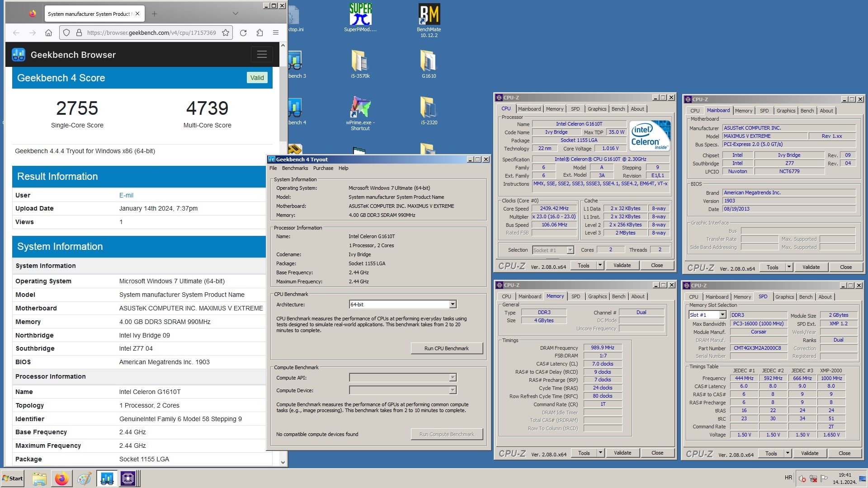Switch to Graphics tab in CPU-Z Mainboard window
Viewport: 868px width, 488px height.
coord(786,111)
